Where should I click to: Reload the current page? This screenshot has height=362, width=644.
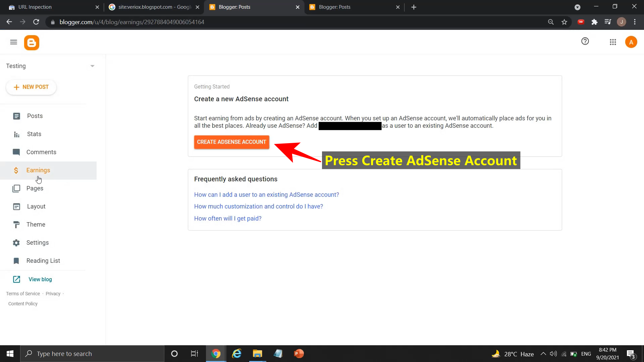[x=36, y=22]
